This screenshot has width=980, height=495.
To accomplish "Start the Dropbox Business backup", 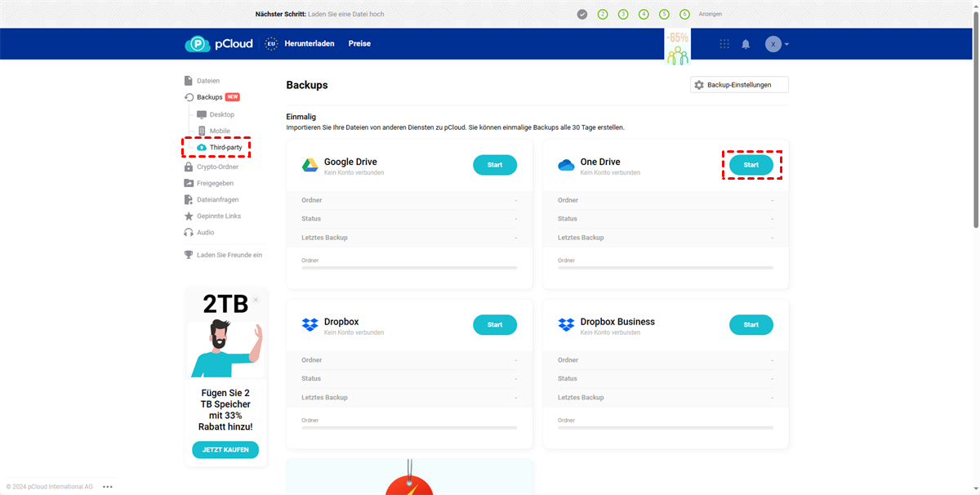I will click(x=751, y=324).
